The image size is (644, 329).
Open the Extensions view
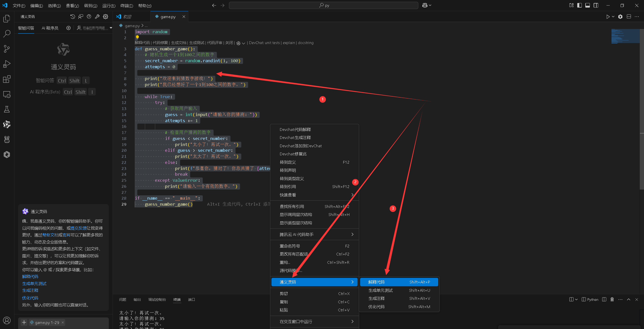tap(7, 79)
